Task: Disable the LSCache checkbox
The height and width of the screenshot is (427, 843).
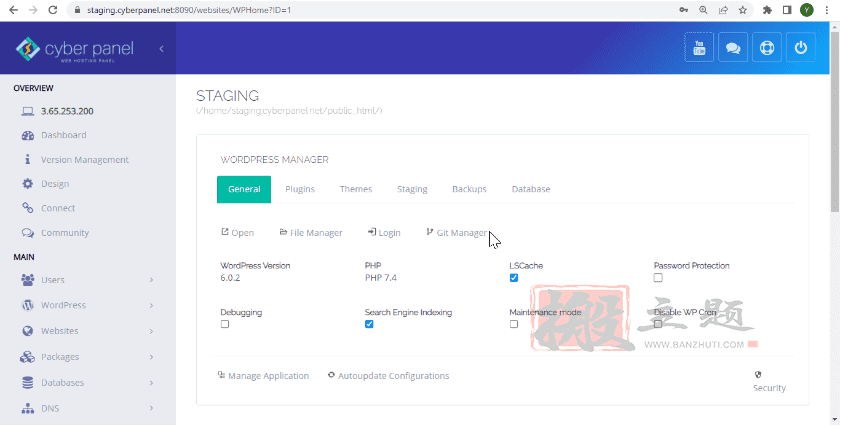Action: click(513, 277)
